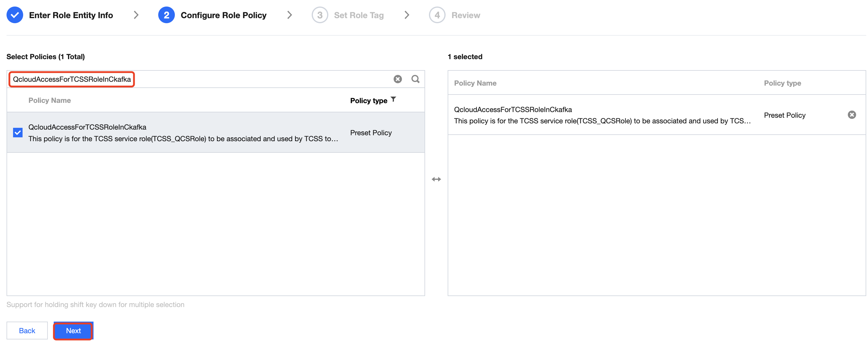Click the completed step checkmark icon

click(15, 15)
